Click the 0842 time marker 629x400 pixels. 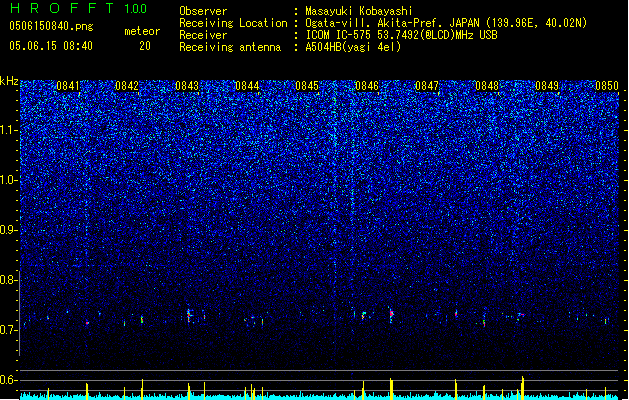pyautogui.click(x=127, y=86)
